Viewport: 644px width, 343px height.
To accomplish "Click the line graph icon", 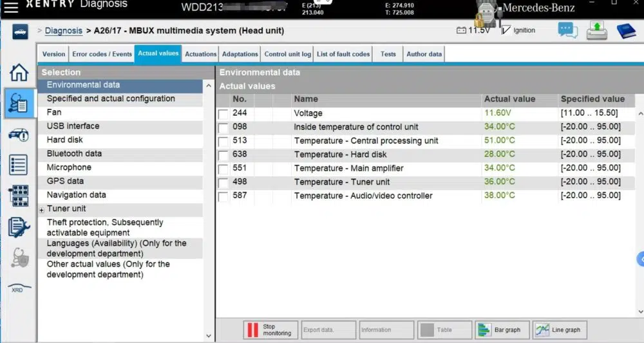I will coord(542,330).
